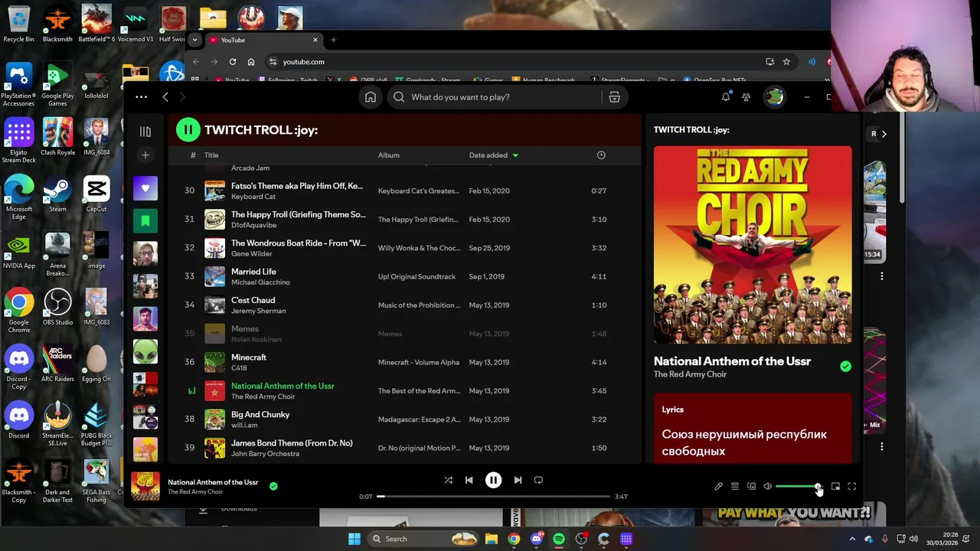Image resolution: width=980 pixels, height=551 pixels.
Task: Toggle repeat in the player bar
Action: coord(538,480)
